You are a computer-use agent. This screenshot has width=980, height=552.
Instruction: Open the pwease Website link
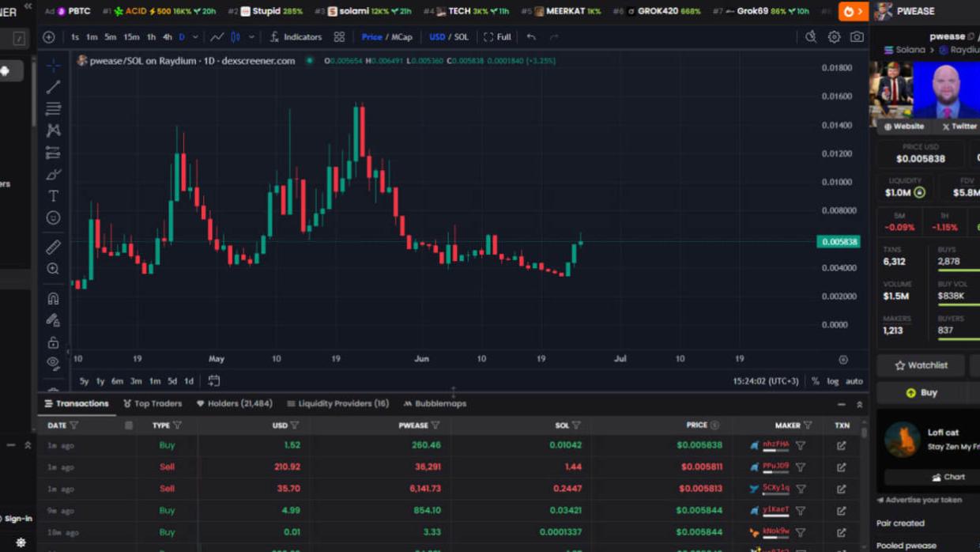[x=904, y=127]
